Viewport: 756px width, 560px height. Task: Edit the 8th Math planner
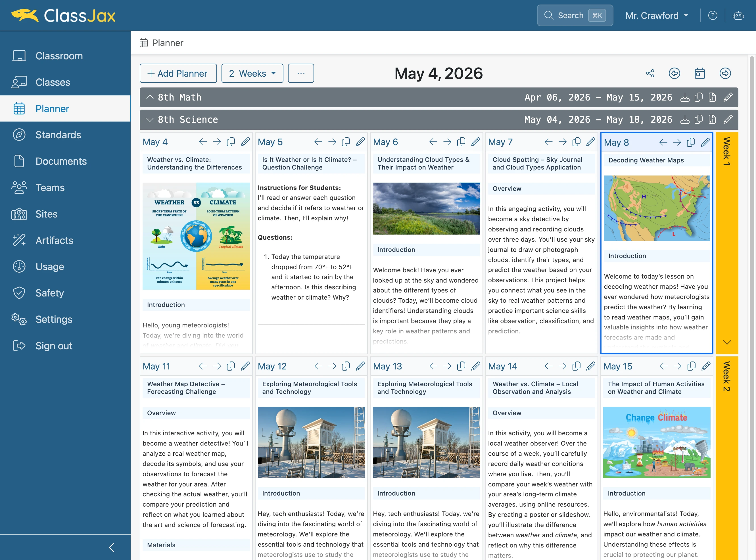click(728, 98)
